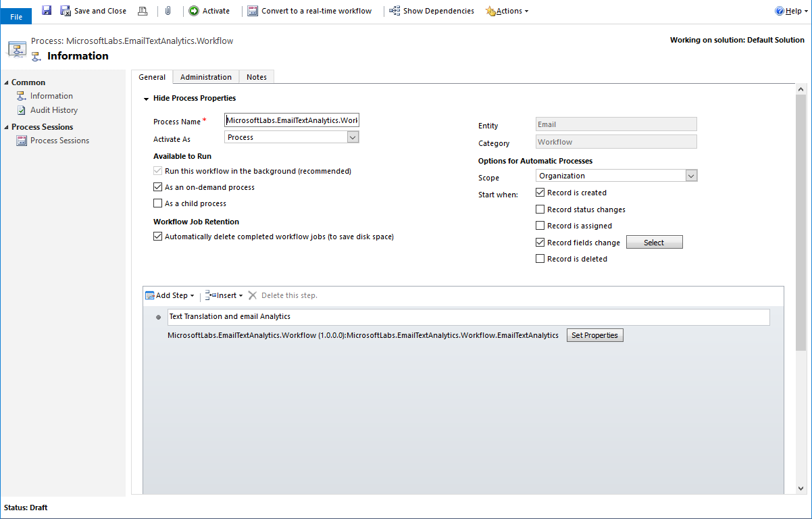Click the Show Dependencies icon
The width and height of the screenshot is (812, 519).
395,11
